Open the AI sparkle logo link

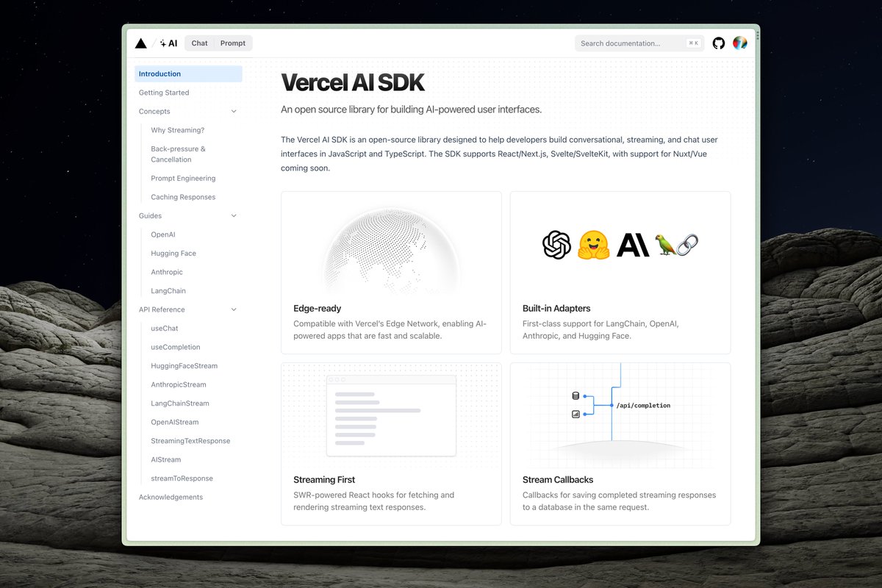pyautogui.click(x=168, y=43)
